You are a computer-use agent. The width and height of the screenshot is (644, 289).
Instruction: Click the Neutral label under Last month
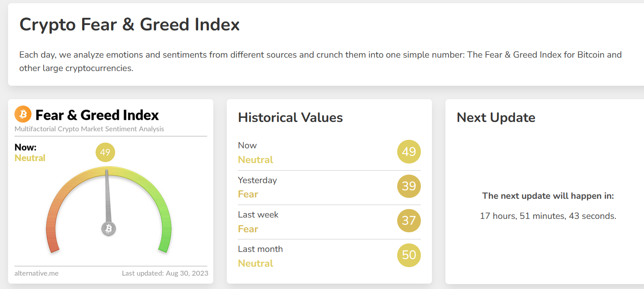click(256, 263)
